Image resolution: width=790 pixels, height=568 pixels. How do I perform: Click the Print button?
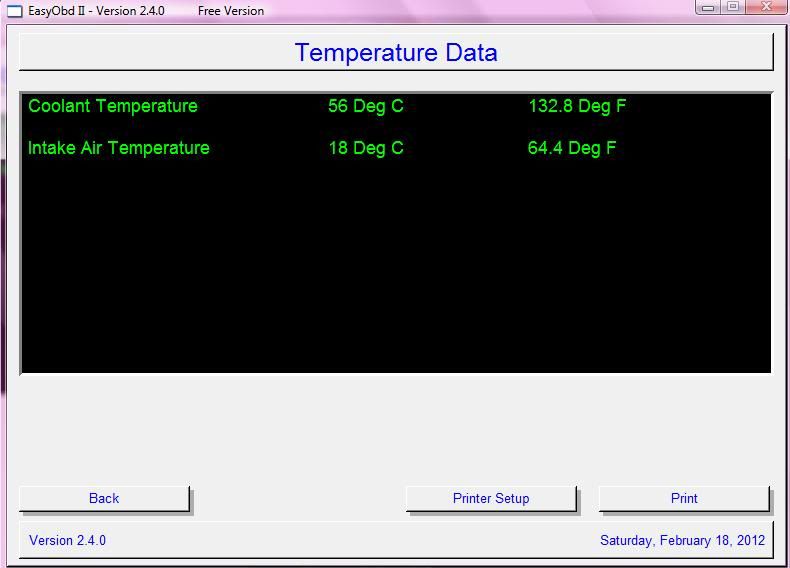[684, 498]
